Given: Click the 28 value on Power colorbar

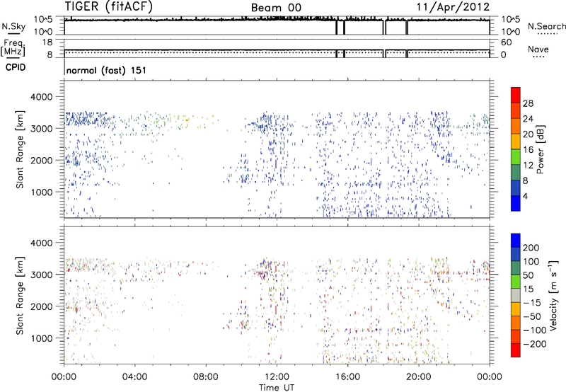Looking at the screenshot, I should click(x=528, y=103).
